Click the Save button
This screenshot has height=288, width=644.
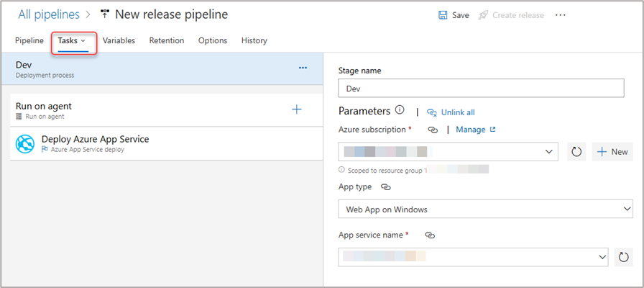click(x=454, y=15)
